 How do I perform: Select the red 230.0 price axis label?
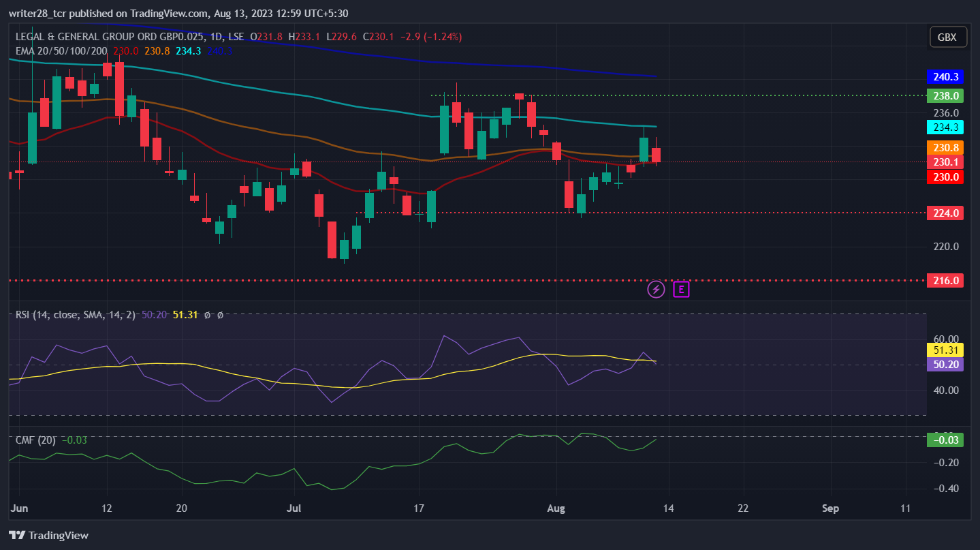(x=945, y=177)
